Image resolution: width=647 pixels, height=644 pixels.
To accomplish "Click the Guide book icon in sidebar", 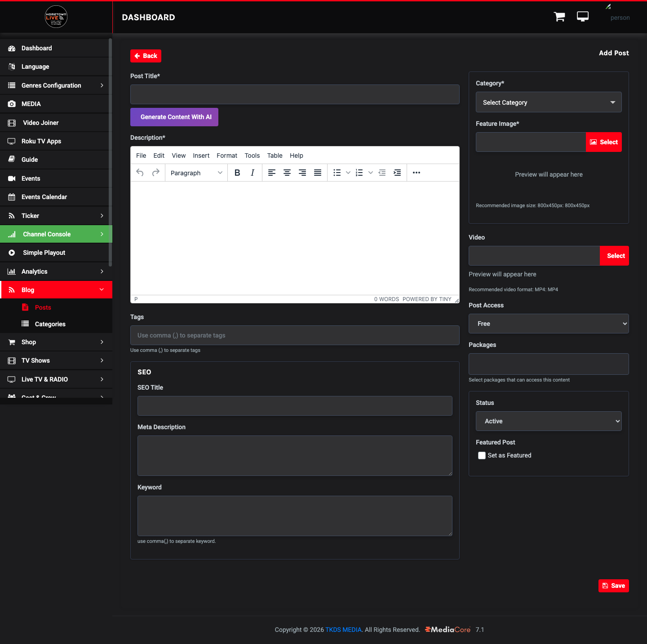I will tap(12, 160).
